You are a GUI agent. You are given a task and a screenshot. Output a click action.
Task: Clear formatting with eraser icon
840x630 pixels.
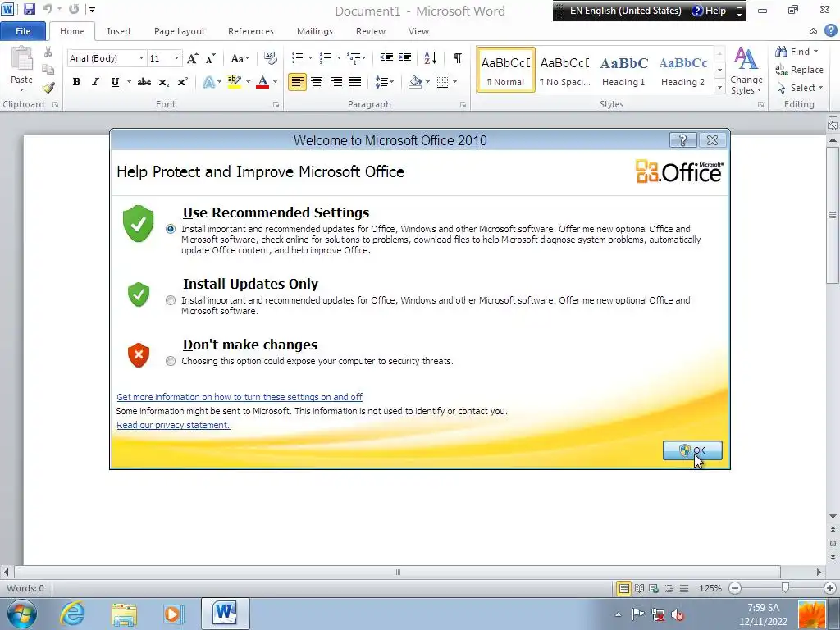[271, 58]
